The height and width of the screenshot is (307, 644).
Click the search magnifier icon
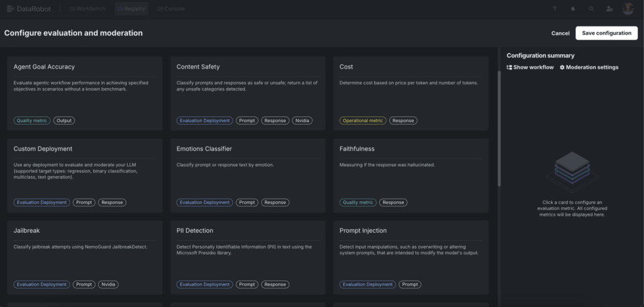(591, 9)
